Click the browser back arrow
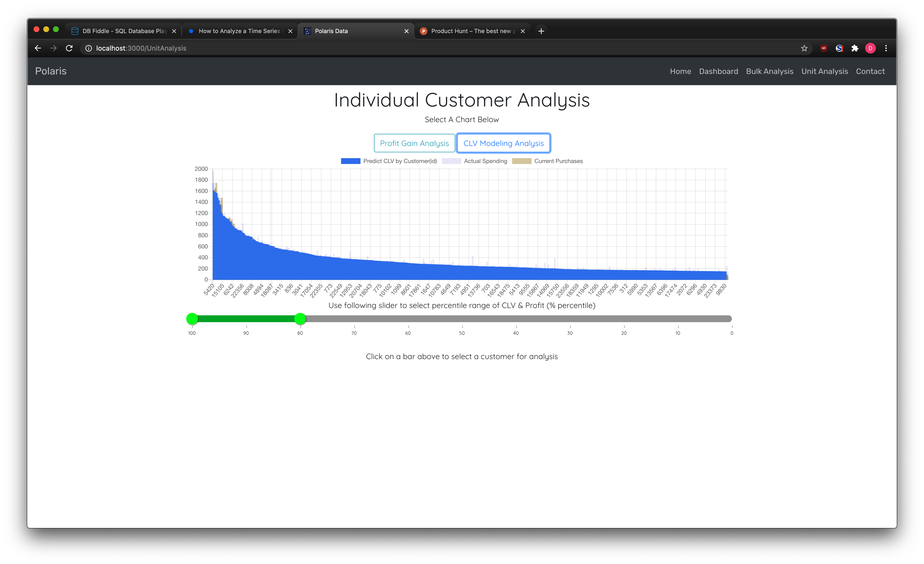 pos(38,48)
